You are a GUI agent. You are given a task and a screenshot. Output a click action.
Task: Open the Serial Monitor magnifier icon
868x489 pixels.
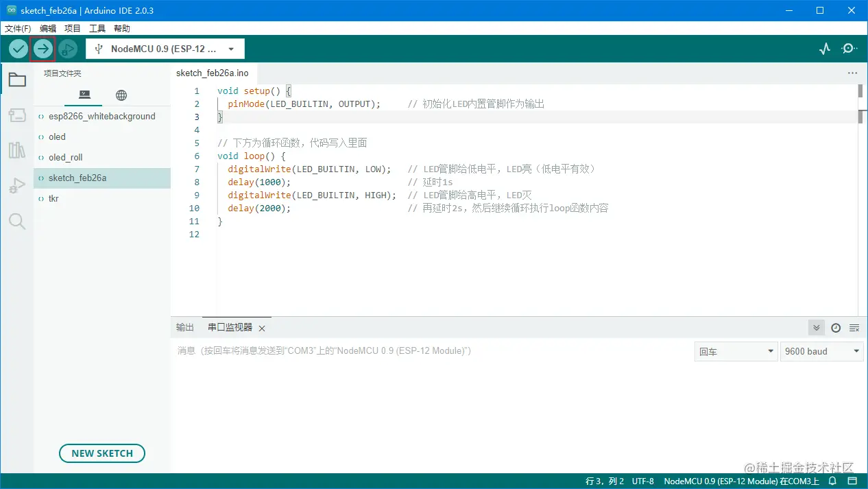(x=849, y=49)
